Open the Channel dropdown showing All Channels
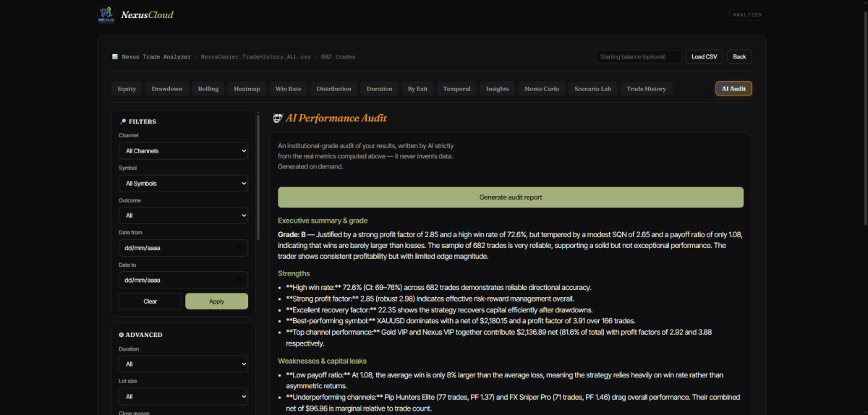 pyautogui.click(x=183, y=150)
